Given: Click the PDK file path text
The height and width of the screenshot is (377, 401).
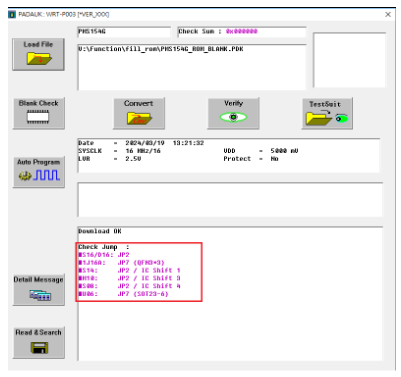Looking at the screenshot, I should [161, 49].
